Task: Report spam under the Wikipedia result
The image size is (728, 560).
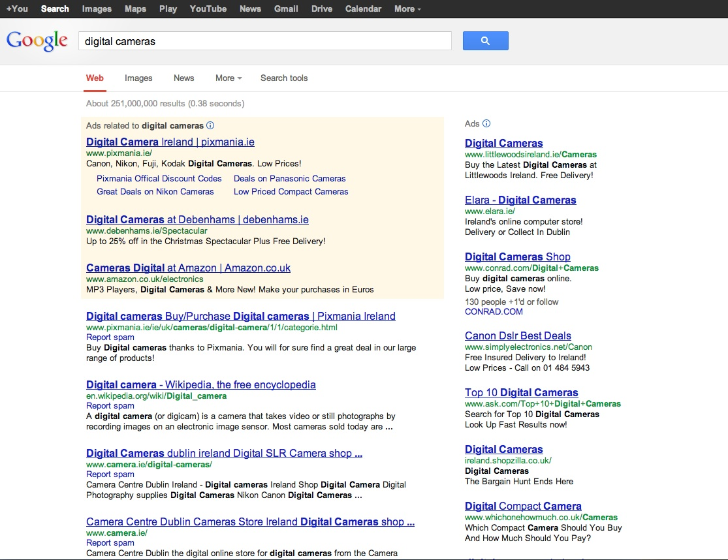Action: [x=110, y=406]
